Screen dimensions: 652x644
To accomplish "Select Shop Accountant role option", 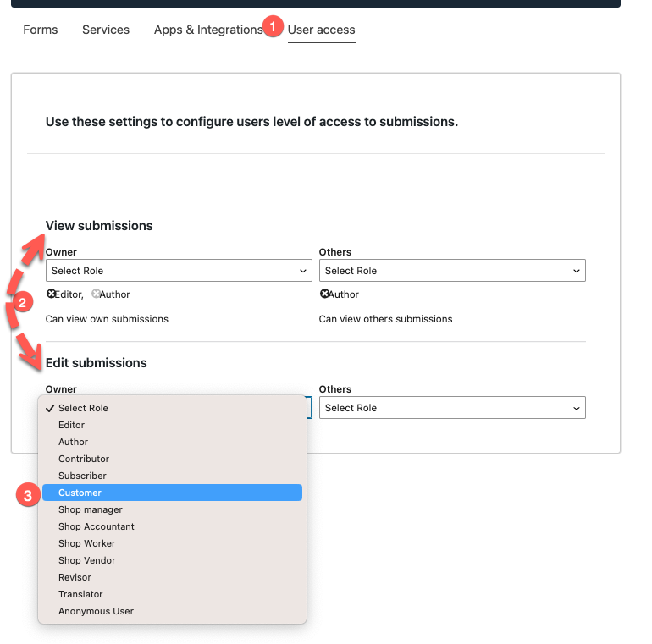I will point(97,526).
